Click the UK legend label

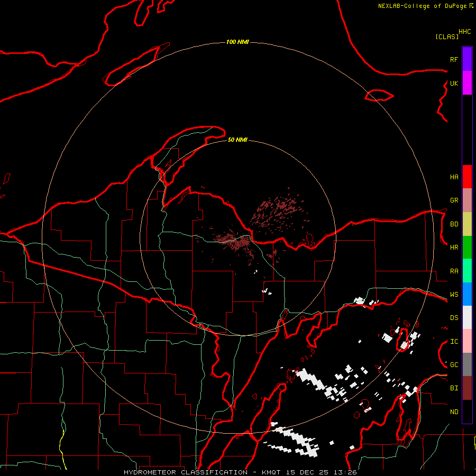point(454,83)
